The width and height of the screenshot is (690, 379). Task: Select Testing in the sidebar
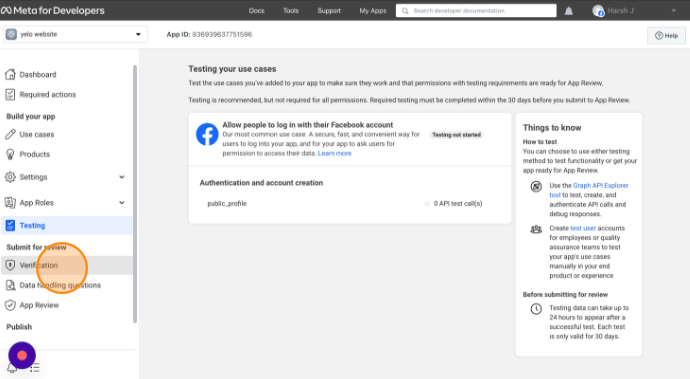[67, 225]
